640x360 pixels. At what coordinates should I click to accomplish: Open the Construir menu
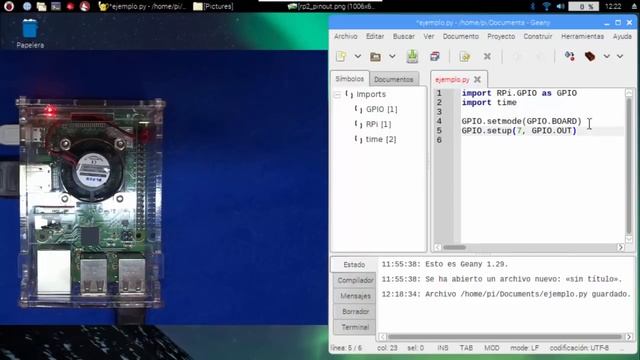click(538, 36)
